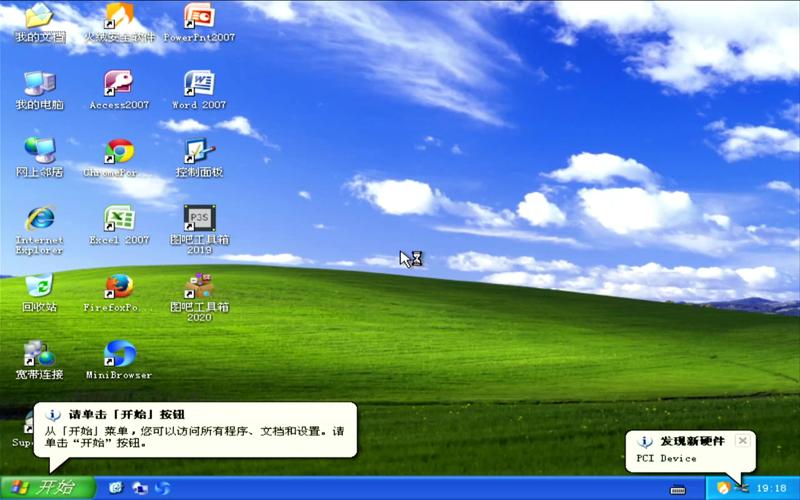Click the new hardware tray icon
800x500 pixels.
click(x=742, y=488)
